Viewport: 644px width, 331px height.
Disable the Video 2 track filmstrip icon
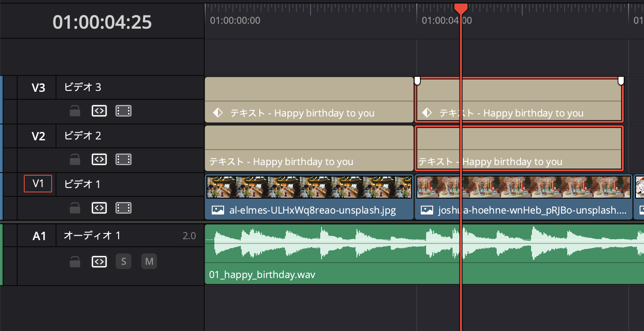click(124, 159)
